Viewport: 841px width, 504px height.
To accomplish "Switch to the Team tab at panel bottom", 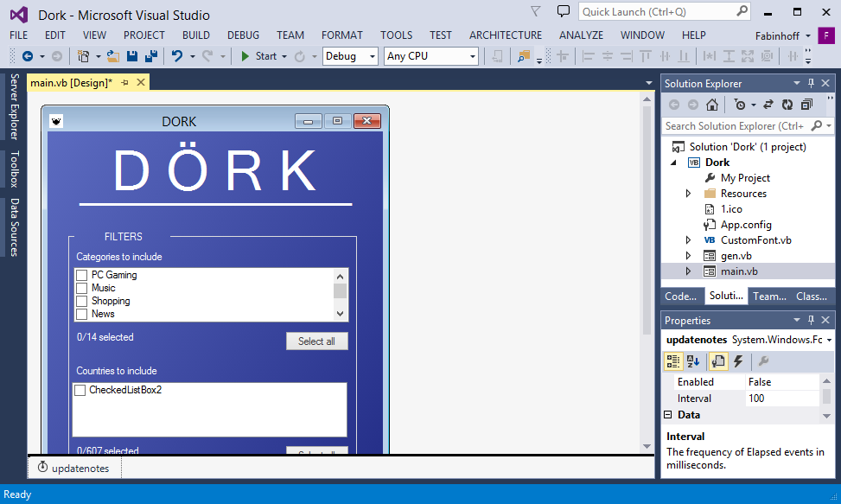I will pyautogui.click(x=768, y=296).
